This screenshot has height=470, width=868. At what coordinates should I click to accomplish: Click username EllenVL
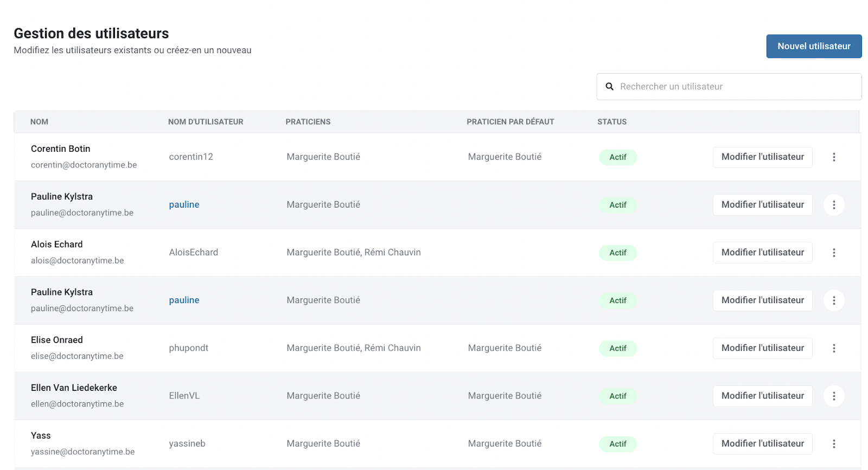point(184,396)
